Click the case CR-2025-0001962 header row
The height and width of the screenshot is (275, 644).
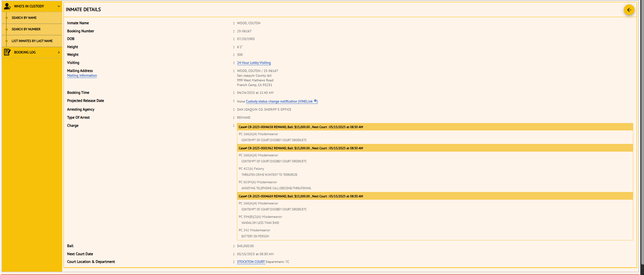pos(435,148)
